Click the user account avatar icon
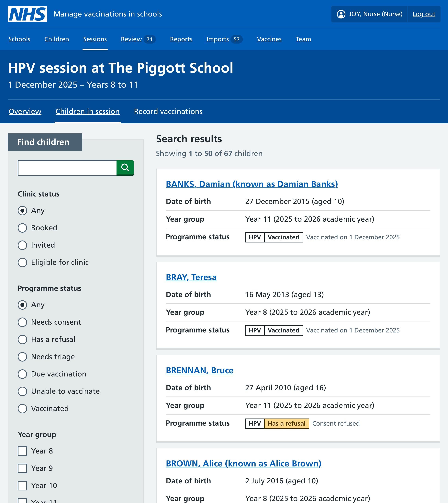 coord(341,14)
